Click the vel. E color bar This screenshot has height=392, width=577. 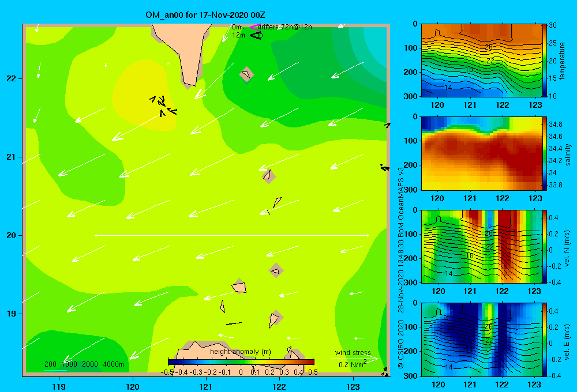pyautogui.click(x=544, y=340)
